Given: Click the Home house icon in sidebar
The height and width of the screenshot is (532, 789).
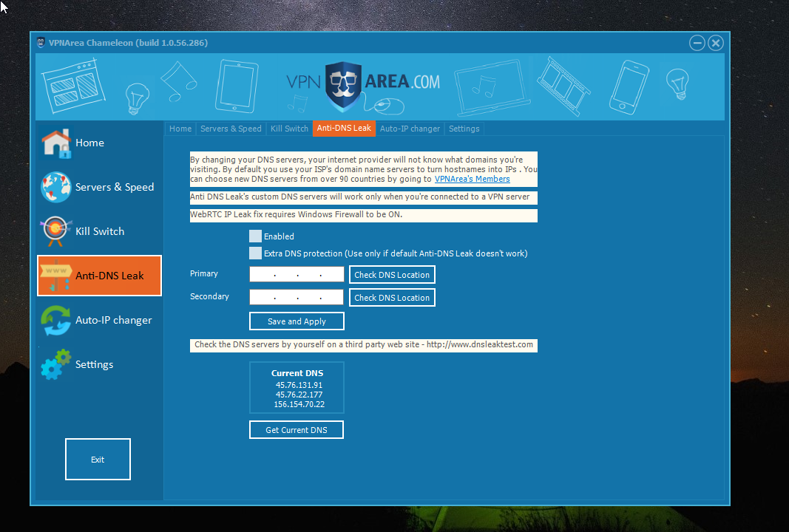Looking at the screenshot, I should click(x=56, y=143).
